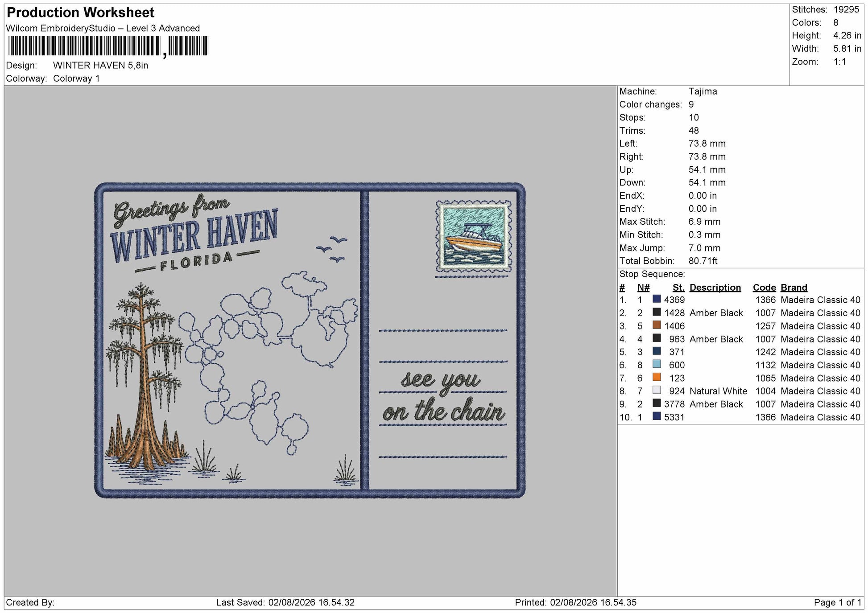
Task: Click the black swatch in stop row 4
Action: tap(657, 338)
